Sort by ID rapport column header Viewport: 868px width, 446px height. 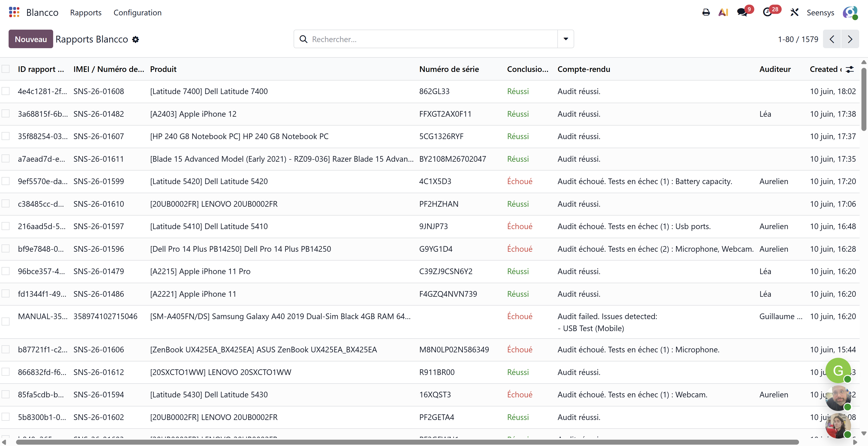[x=41, y=69]
